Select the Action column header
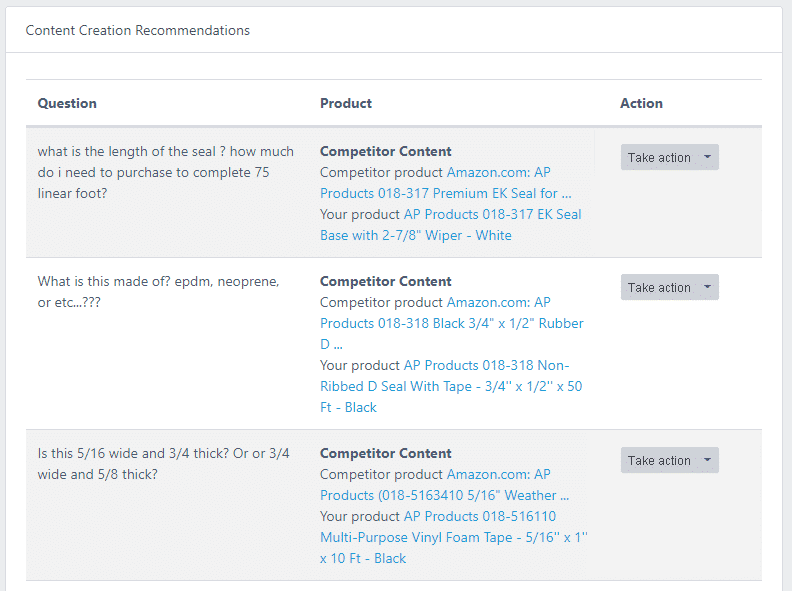The image size is (792, 591). 641,103
